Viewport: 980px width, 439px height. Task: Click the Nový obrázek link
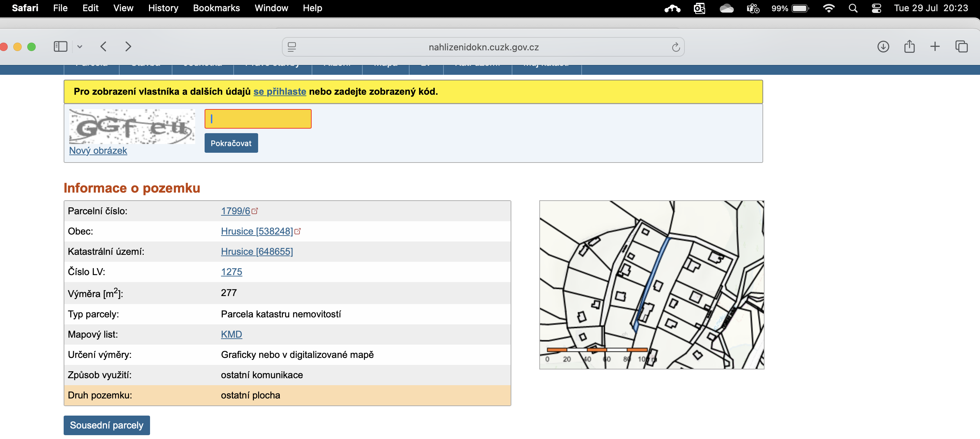(98, 151)
